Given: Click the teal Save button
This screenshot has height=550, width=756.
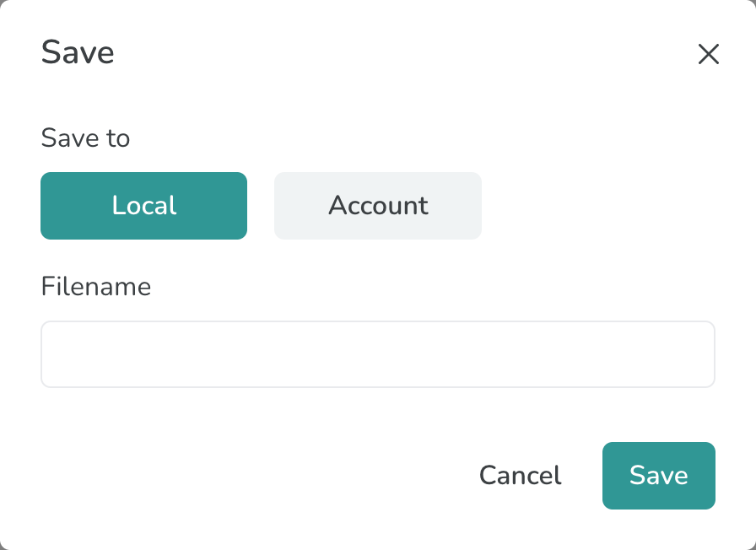Looking at the screenshot, I should click(658, 476).
